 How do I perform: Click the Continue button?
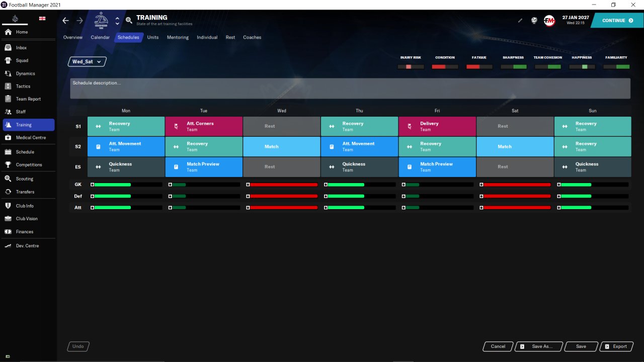pyautogui.click(x=617, y=21)
